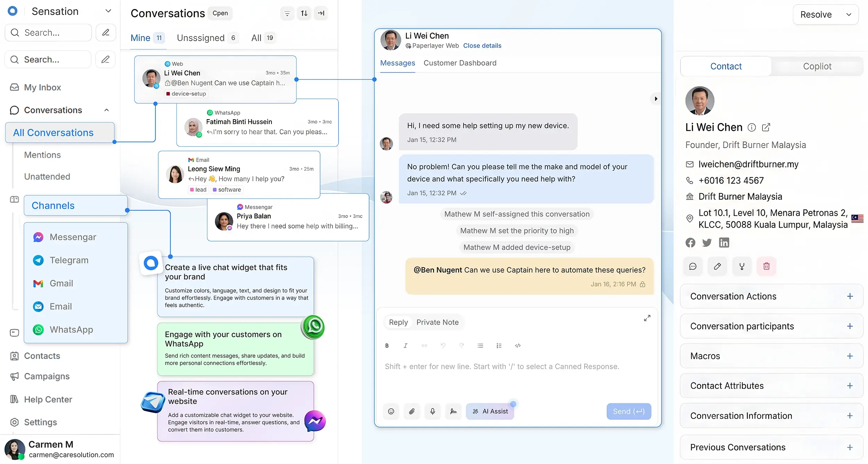Expand the Conversation Actions section
Image resolution: width=868 pixels, height=464 pixels.
(850, 296)
